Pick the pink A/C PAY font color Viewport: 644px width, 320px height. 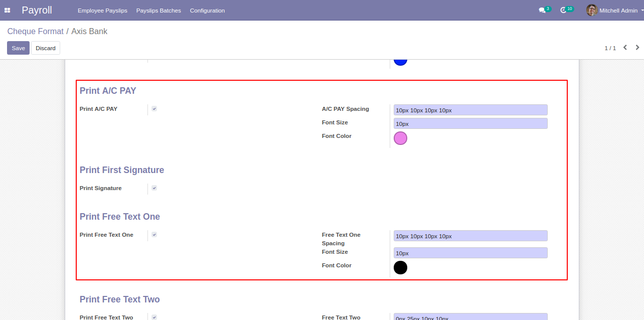(400, 138)
